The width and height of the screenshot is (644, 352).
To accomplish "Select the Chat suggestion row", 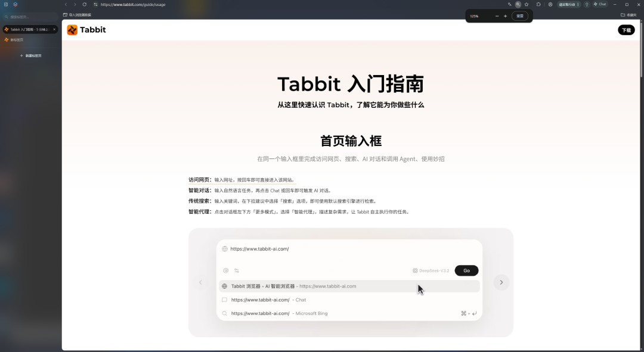I will tap(349, 300).
